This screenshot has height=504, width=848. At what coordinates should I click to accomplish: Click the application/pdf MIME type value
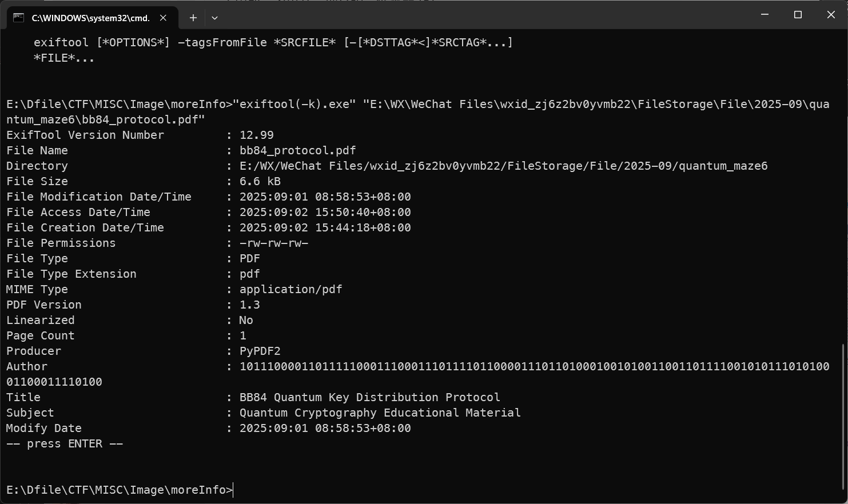tap(290, 290)
